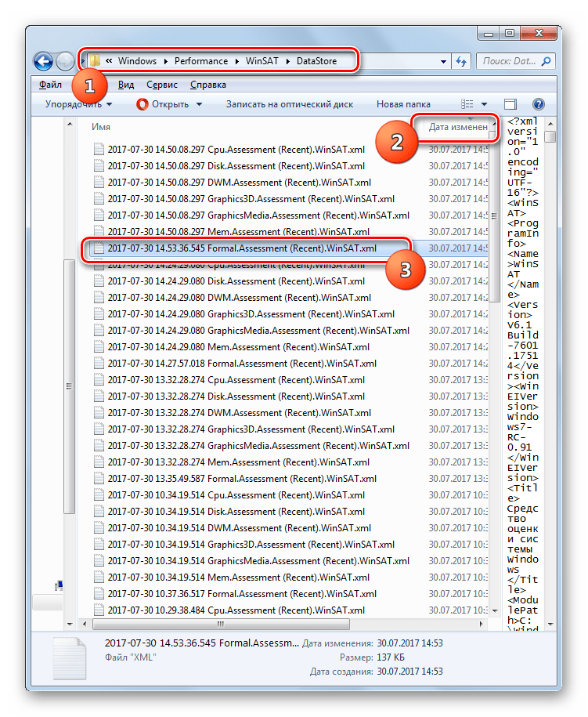588x717 pixels.
Task: Select 2017-07-30 14.50.08.297 GraphicsMedia.Assessment file
Action: click(258, 215)
